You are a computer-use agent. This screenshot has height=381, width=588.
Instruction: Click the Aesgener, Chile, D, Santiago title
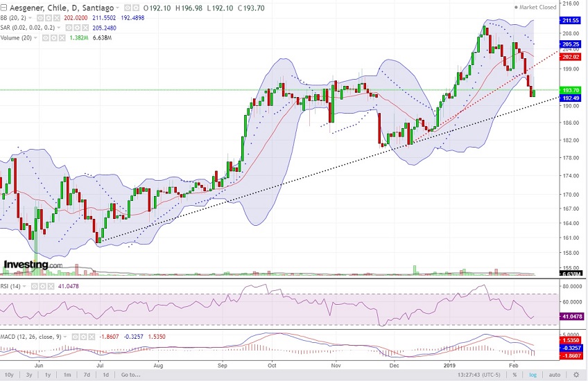pos(62,8)
